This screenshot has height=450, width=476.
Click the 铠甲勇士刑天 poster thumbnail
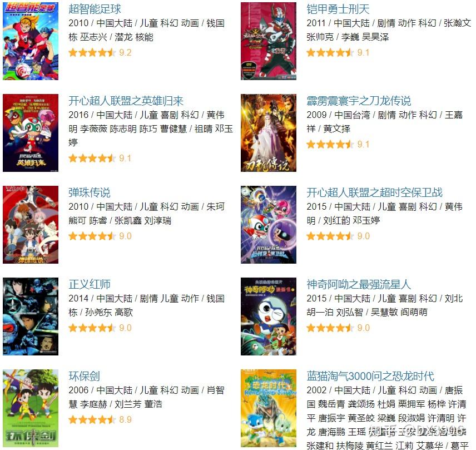click(x=269, y=41)
